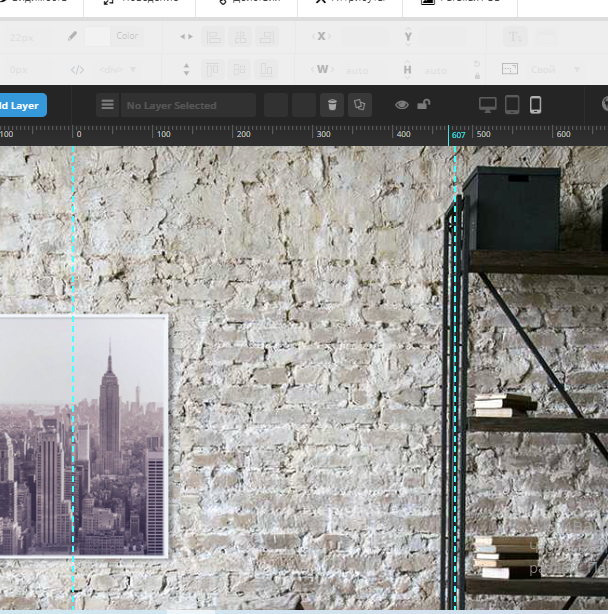
Task: Click the vertical alignment arrows icon
Action: (x=186, y=69)
